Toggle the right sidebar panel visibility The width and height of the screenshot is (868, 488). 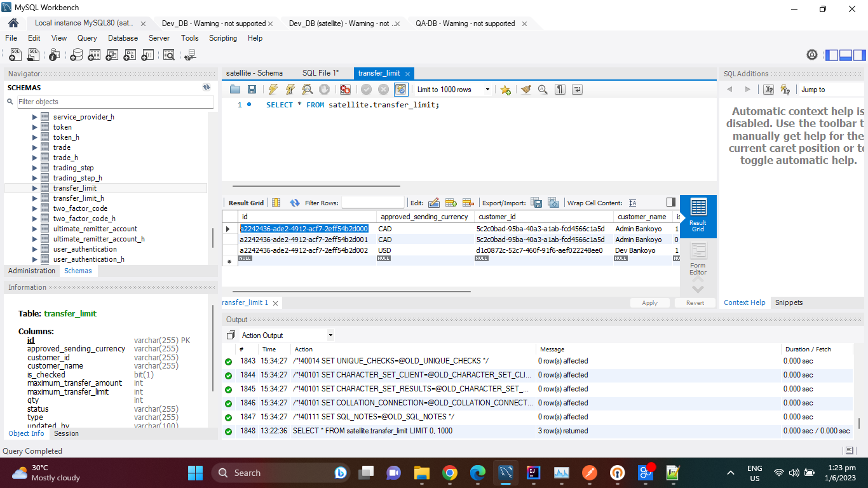tap(858, 55)
